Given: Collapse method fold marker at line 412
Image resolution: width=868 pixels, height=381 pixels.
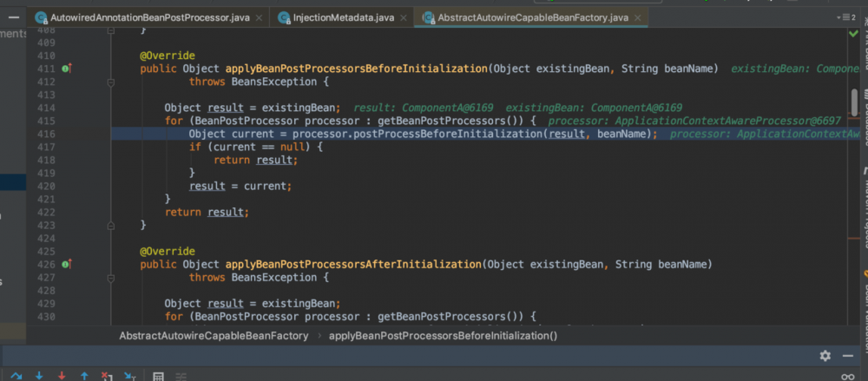Looking at the screenshot, I should point(111,82).
